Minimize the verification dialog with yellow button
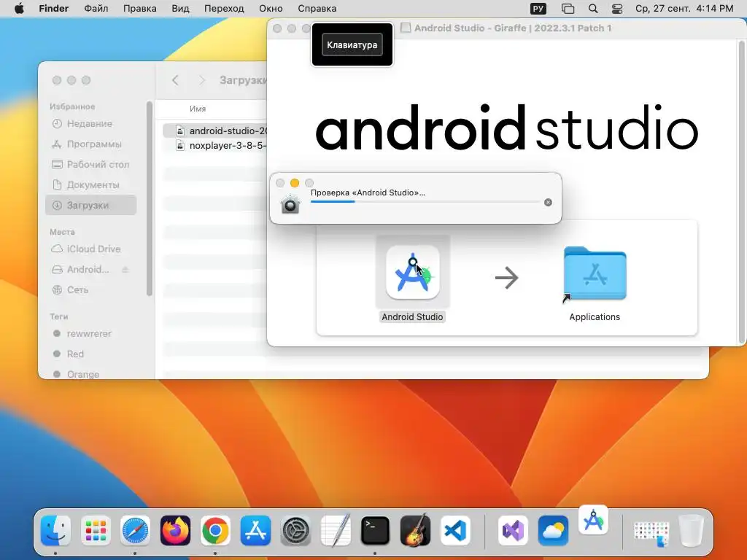The height and width of the screenshot is (560, 747). (x=295, y=183)
